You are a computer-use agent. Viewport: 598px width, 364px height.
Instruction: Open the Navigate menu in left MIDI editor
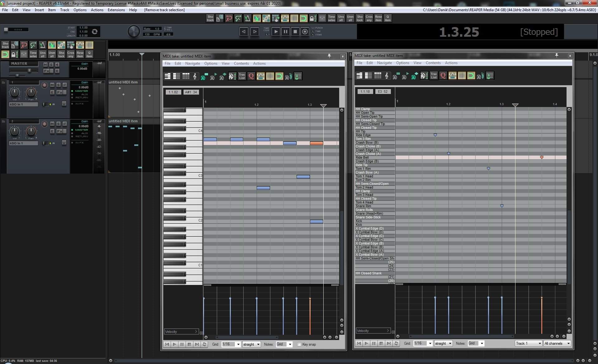click(x=192, y=63)
